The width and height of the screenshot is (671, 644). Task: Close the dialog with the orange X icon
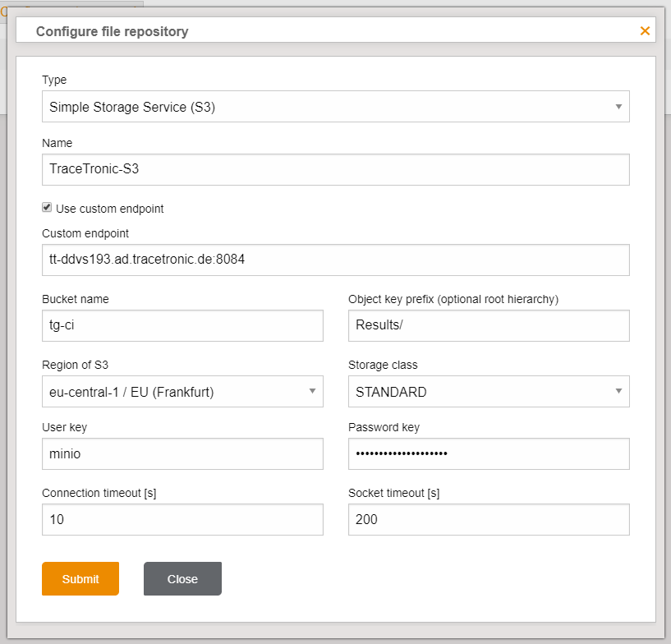645,31
